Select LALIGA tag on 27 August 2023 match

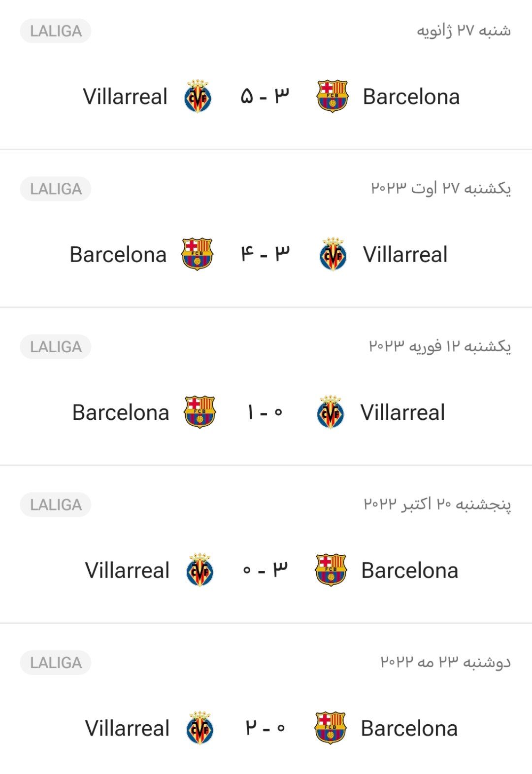coord(56,189)
